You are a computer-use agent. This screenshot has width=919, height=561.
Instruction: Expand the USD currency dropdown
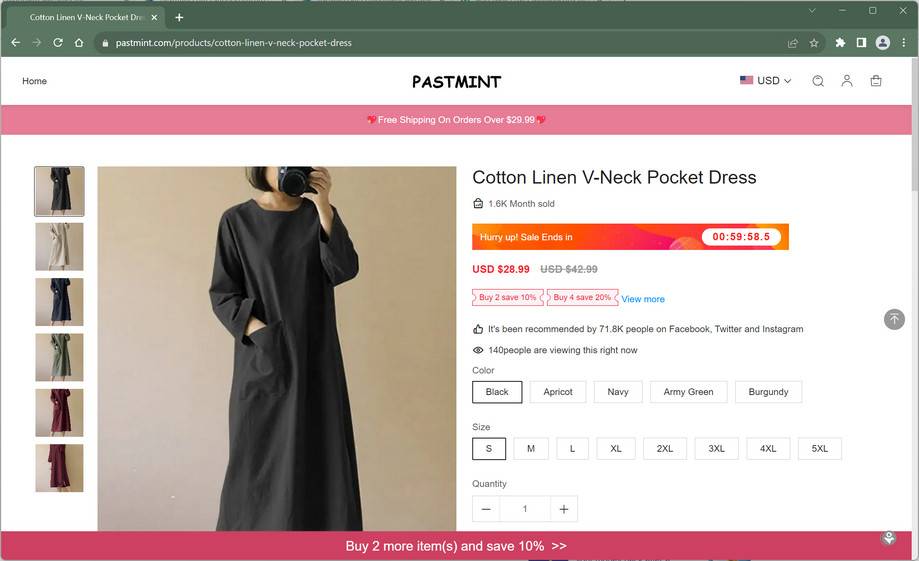tap(766, 81)
